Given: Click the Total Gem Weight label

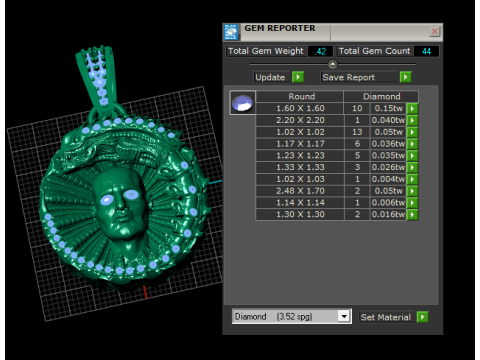Looking at the screenshot, I should pos(266,51).
